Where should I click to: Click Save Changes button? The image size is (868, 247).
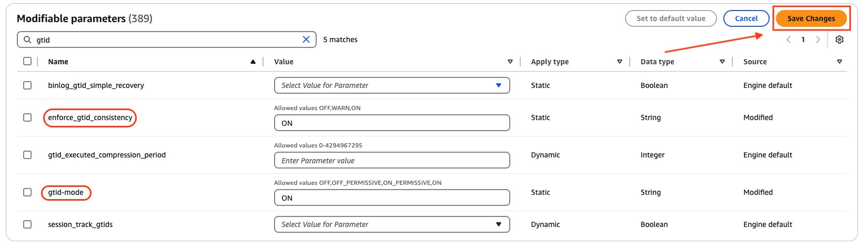coord(811,18)
